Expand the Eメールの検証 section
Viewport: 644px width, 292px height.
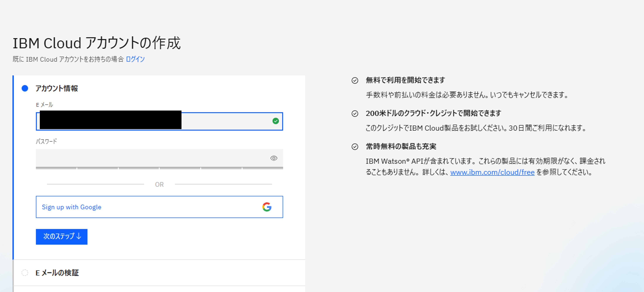tap(57, 273)
